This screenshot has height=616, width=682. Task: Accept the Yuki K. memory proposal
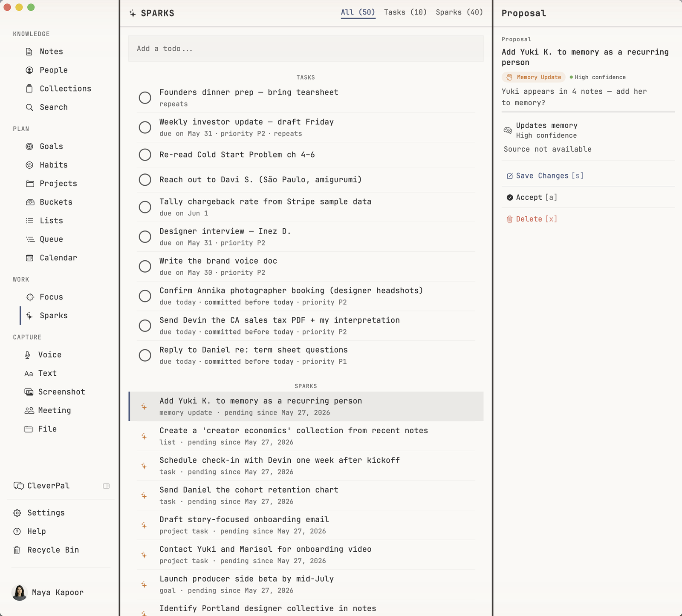tap(532, 197)
